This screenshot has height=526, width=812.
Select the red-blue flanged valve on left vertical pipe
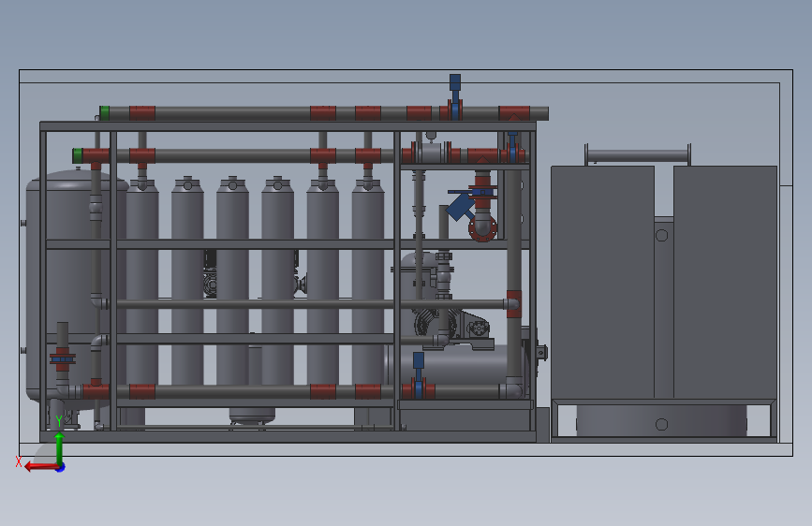63,358
